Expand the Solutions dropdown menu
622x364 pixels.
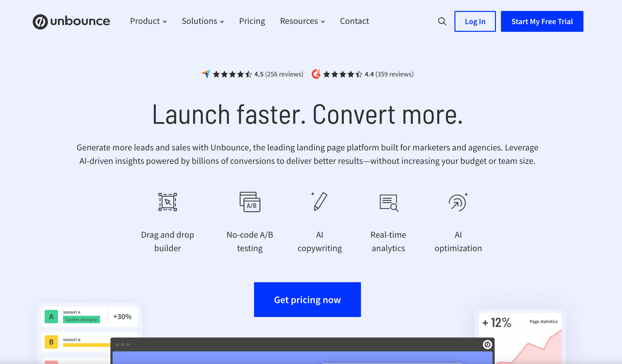coord(202,21)
